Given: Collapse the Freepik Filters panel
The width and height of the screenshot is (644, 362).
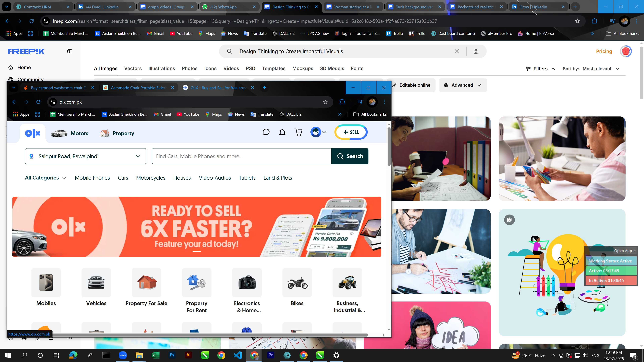Looking at the screenshot, I should click(540, 69).
